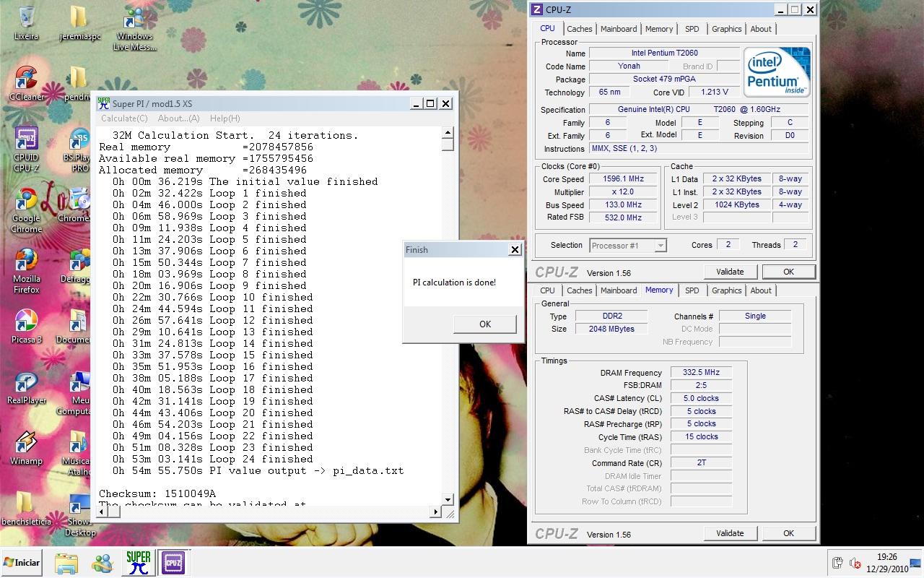Open Mainboard tab in lower CPU-Z window
The height and width of the screenshot is (578, 924).
pyautogui.click(x=619, y=290)
